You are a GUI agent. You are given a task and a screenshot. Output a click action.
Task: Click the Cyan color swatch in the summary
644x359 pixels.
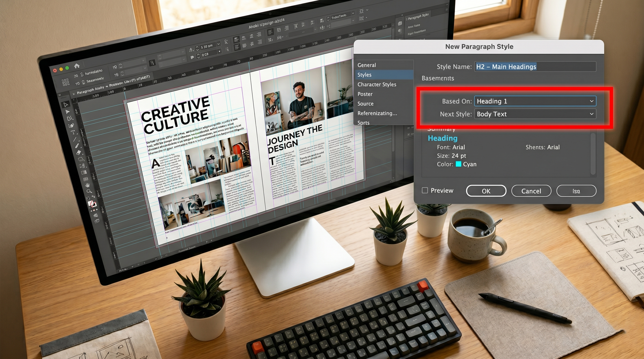(458, 164)
